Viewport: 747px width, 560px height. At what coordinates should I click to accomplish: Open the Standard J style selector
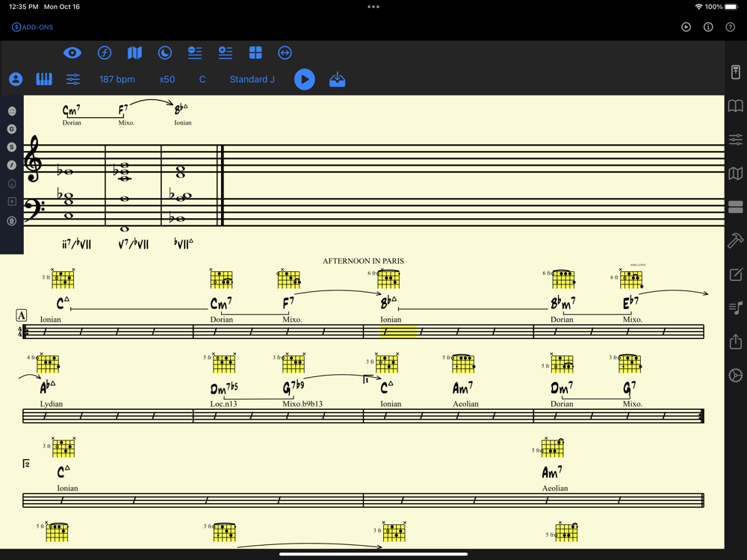tap(252, 80)
